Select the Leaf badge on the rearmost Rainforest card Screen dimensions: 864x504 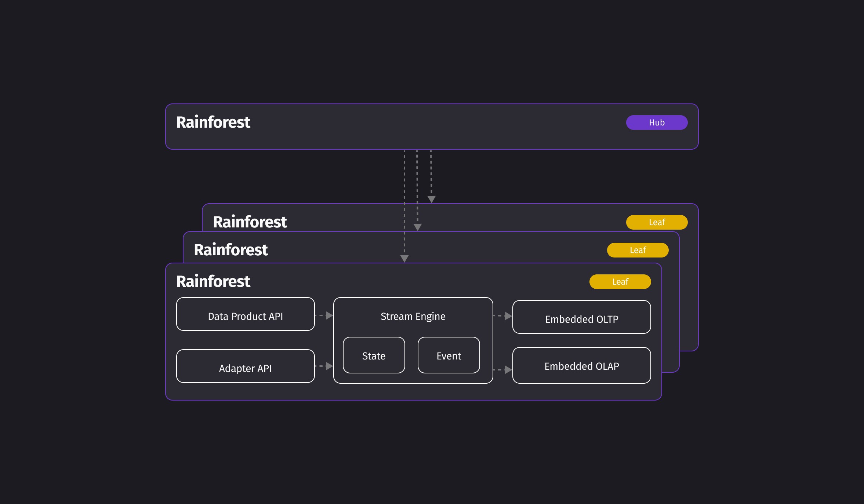coord(657,222)
